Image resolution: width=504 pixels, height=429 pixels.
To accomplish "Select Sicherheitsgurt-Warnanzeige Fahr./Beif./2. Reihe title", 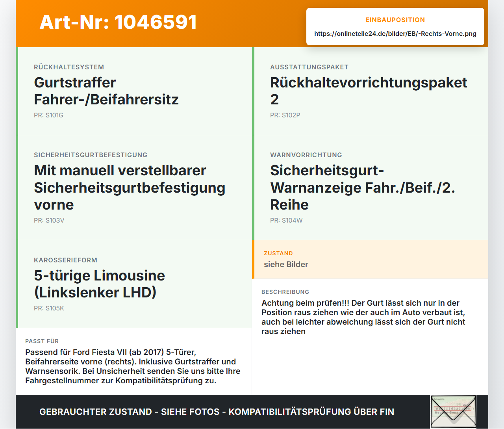I will pyautogui.click(x=363, y=188).
